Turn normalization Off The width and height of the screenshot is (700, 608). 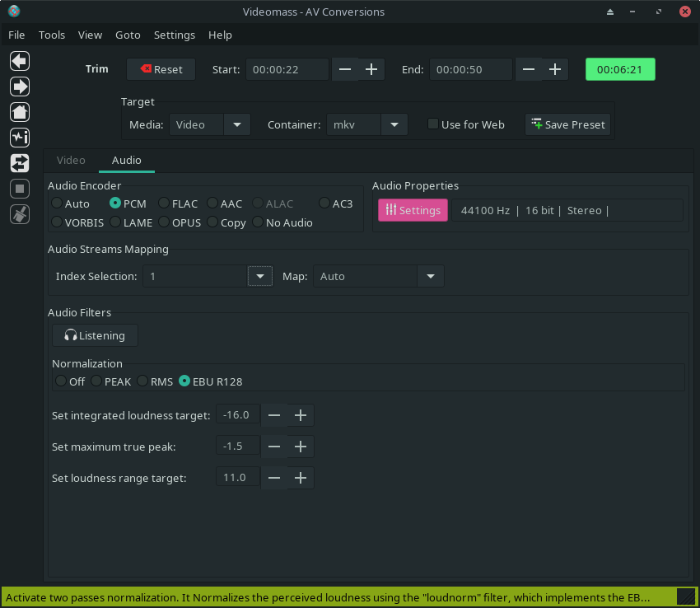[70, 381]
